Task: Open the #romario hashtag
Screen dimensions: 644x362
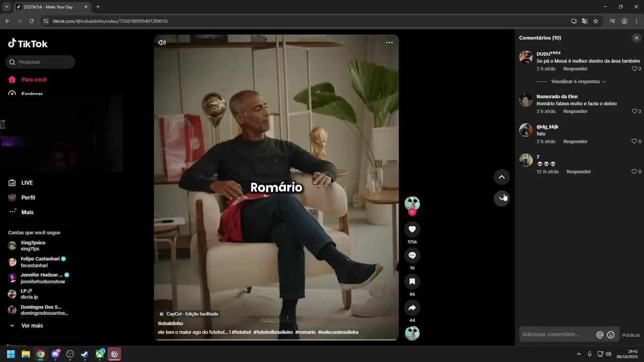Action: click(305, 332)
